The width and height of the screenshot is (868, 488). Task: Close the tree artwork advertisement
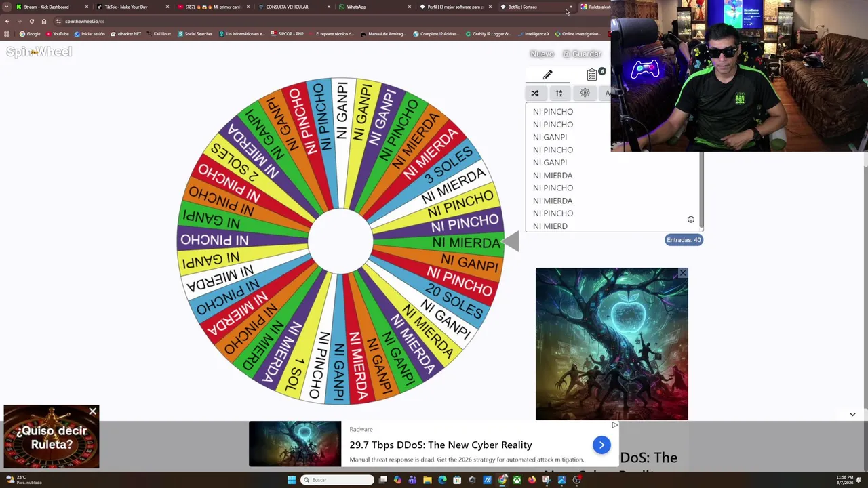(x=683, y=273)
